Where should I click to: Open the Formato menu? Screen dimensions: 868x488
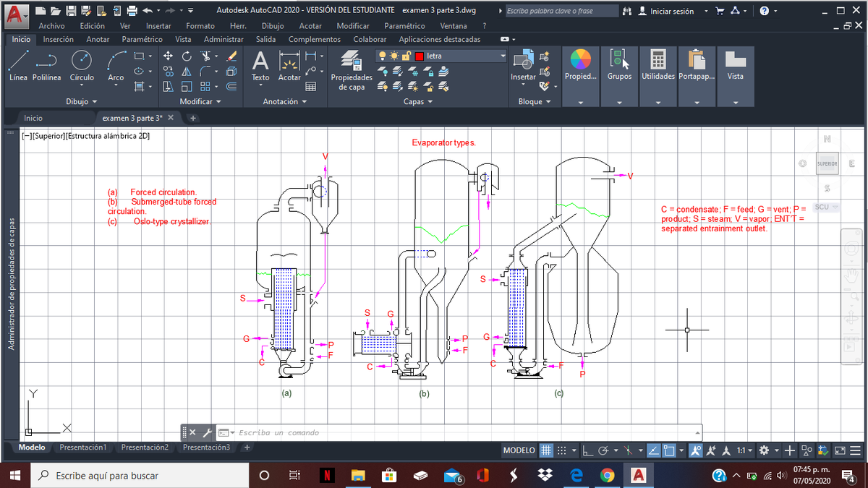(200, 26)
